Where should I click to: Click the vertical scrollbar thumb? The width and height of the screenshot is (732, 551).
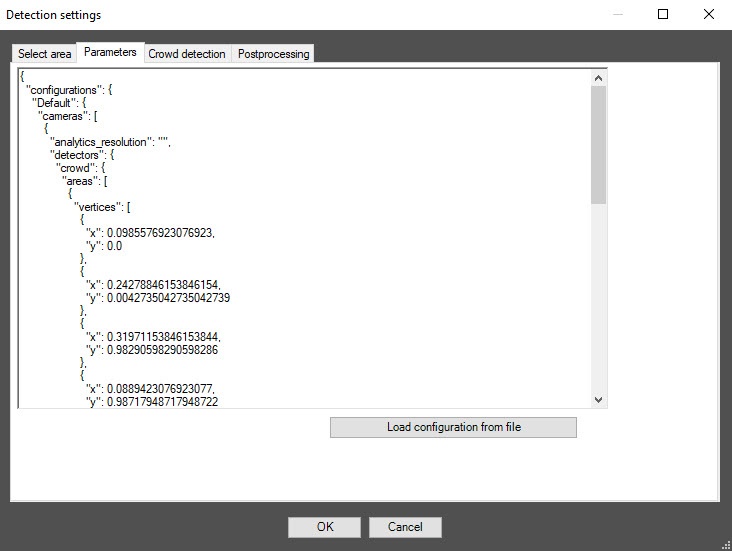[598, 145]
